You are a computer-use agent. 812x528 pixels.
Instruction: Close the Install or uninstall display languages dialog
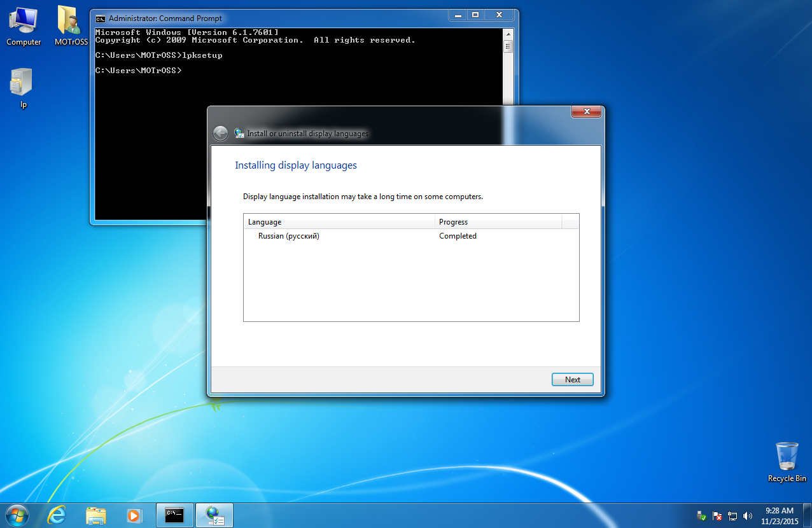point(586,112)
